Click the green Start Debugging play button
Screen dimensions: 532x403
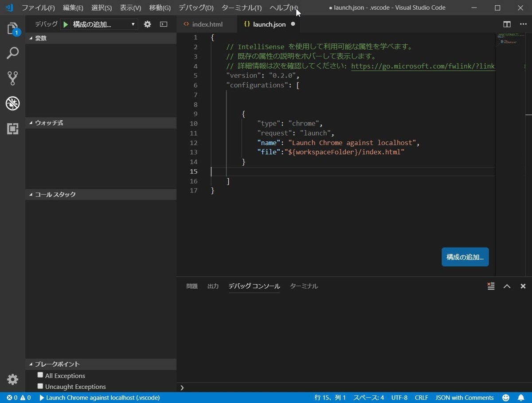pyautogui.click(x=66, y=24)
